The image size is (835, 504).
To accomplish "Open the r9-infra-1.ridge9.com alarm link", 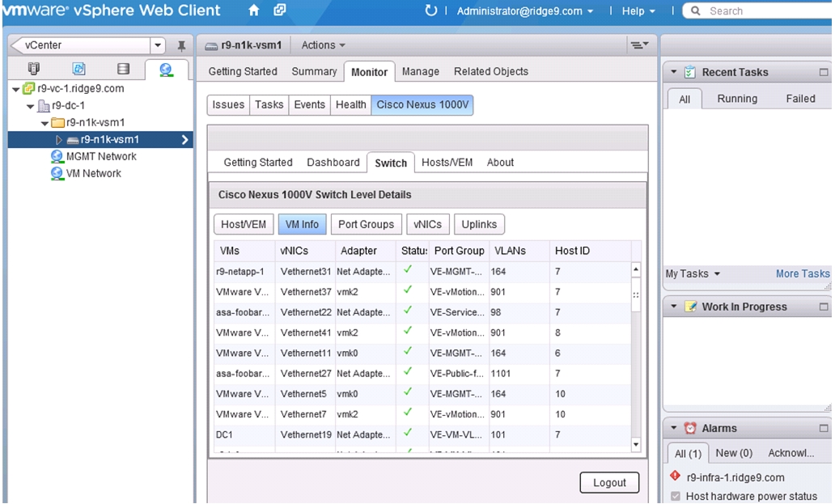I will point(735,477).
